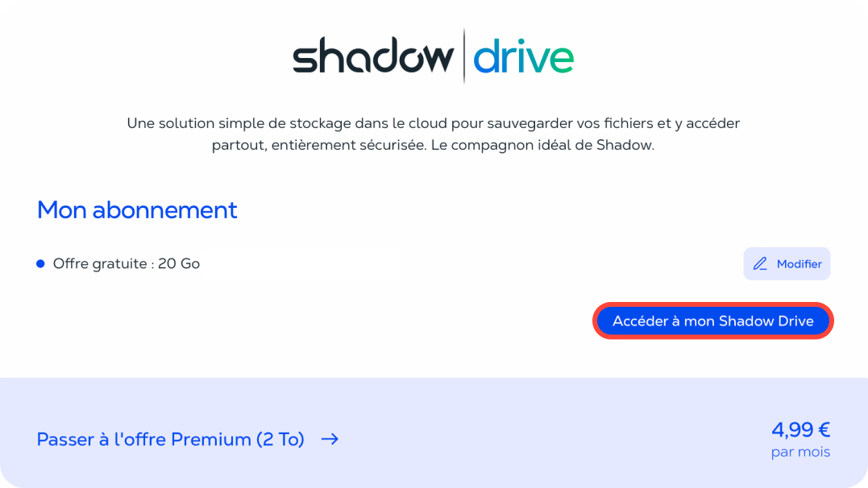
Task: Click the pencil icon beside Modifier
Action: 760,264
